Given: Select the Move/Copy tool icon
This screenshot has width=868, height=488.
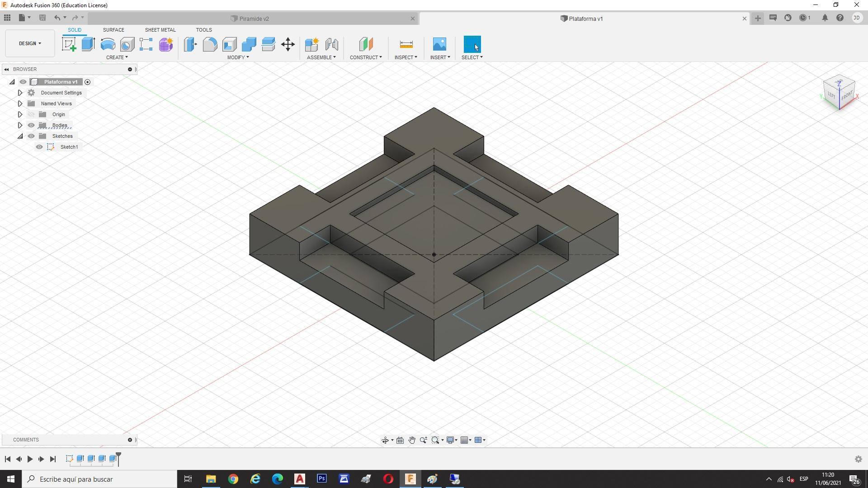Looking at the screenshot, I should point(288,44).
